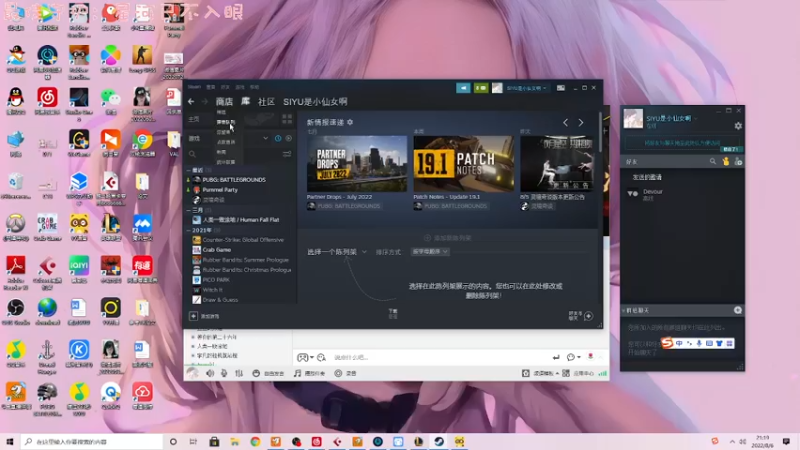The height and width of the screenshot is (450, 800).
Task: Click the add game plus button
Action: tap(193, 316)
